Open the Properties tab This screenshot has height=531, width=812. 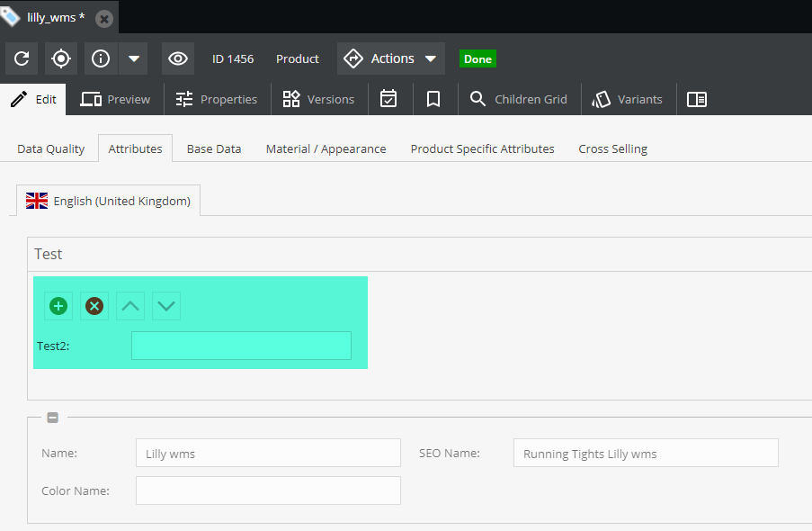coord(217,99)
